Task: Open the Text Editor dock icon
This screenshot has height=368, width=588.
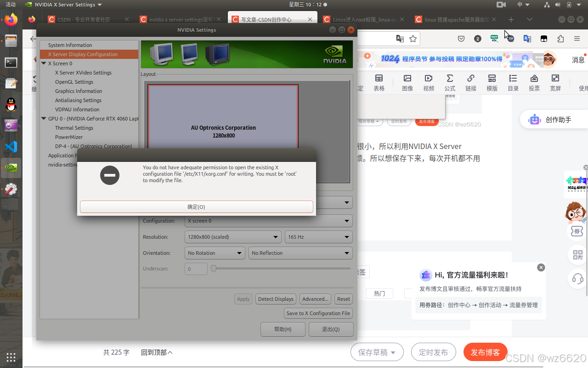Action: tap(11, 83)
